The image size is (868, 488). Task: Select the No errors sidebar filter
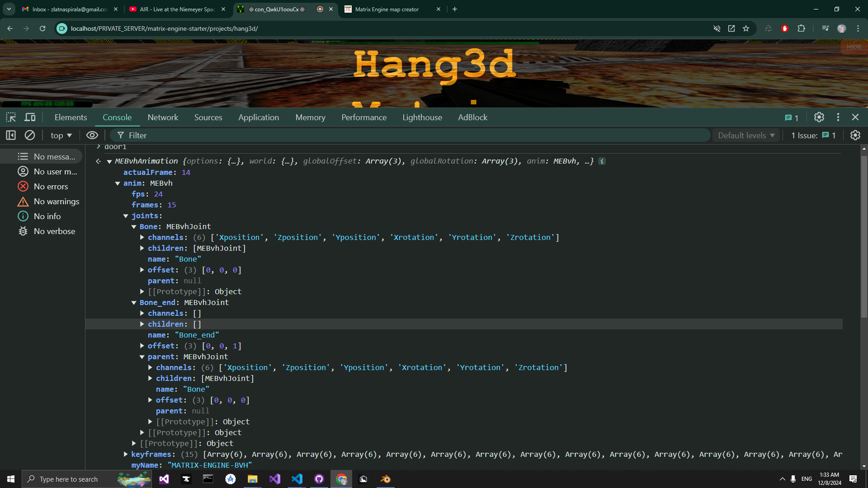point(51,187)
